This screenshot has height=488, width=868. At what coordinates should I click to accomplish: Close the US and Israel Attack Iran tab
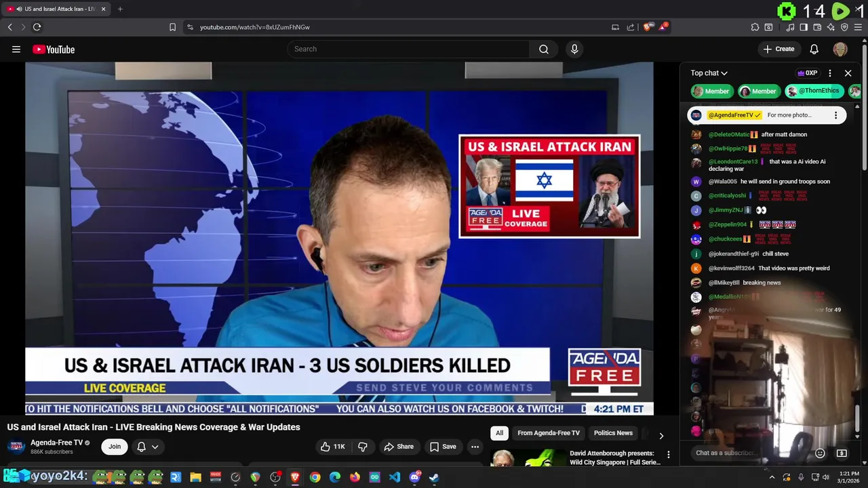tap(103, 9)
